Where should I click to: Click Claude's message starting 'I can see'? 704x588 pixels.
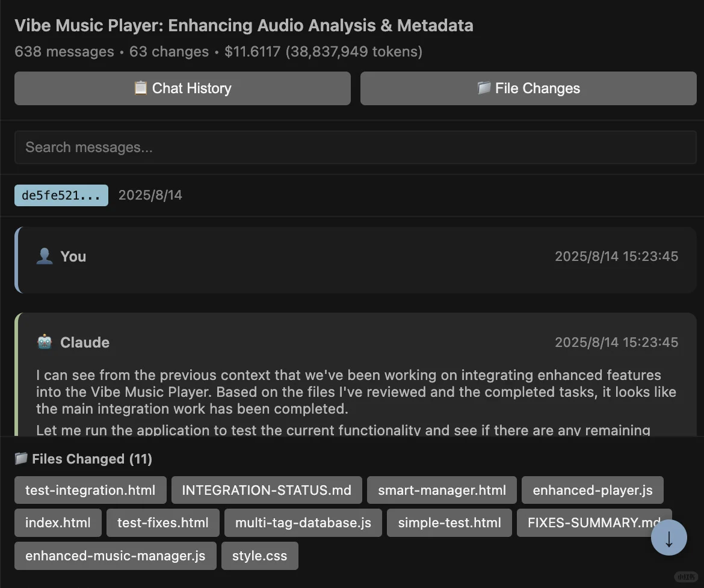[x=356, y=392]
